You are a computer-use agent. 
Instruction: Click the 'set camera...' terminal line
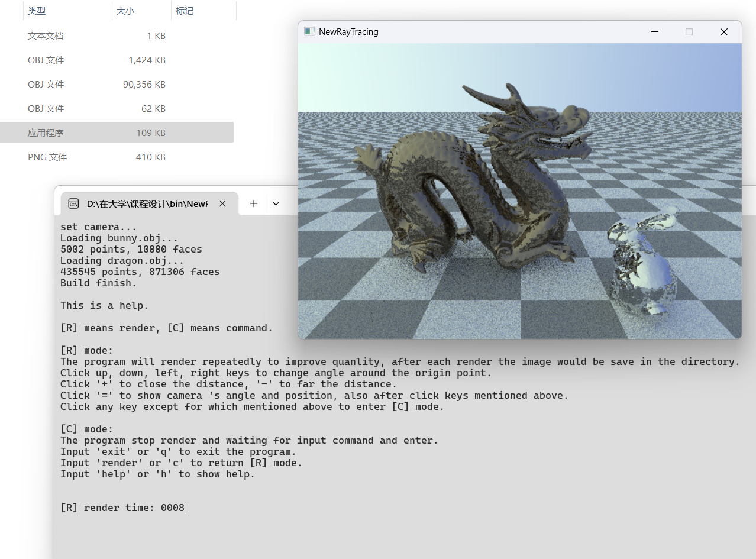pyautogui.click(x=99, y=227)
